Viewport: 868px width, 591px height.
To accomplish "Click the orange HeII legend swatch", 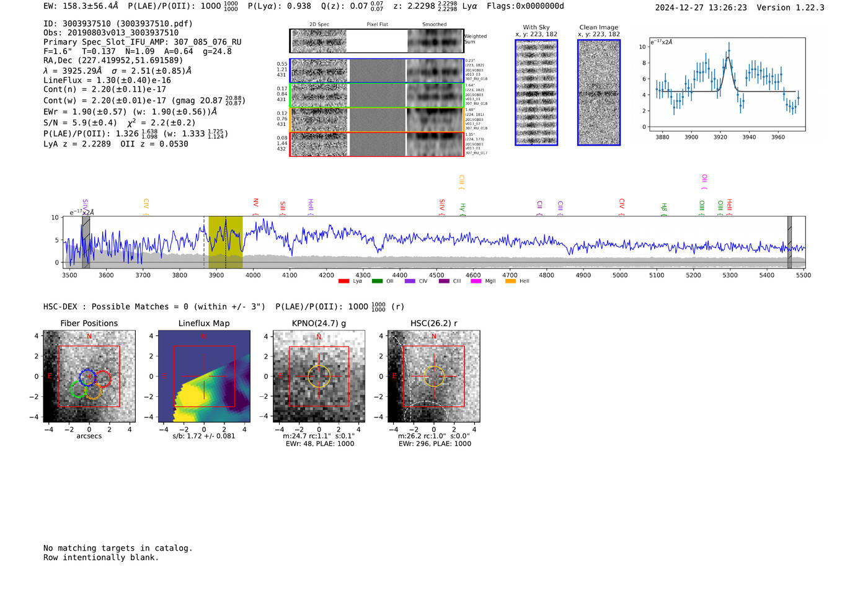I will pos(510,281).
